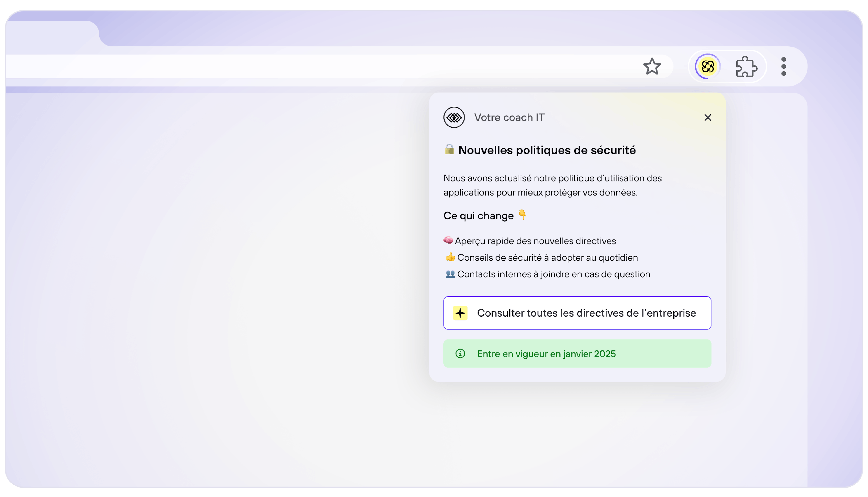The height and width of the screenshot is (497, 868).
Task: Focus the browser address bar
Action: coord(307,66)
